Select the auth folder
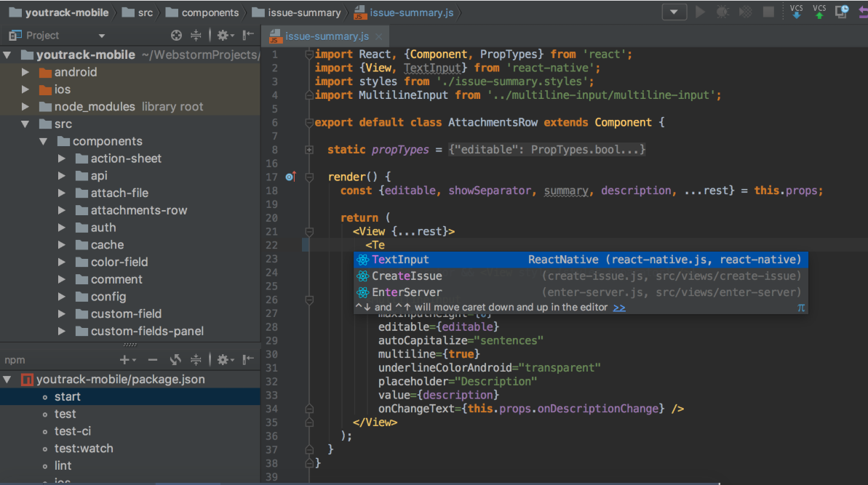Viewport: 868px width, 485px height. click(96, 228)
